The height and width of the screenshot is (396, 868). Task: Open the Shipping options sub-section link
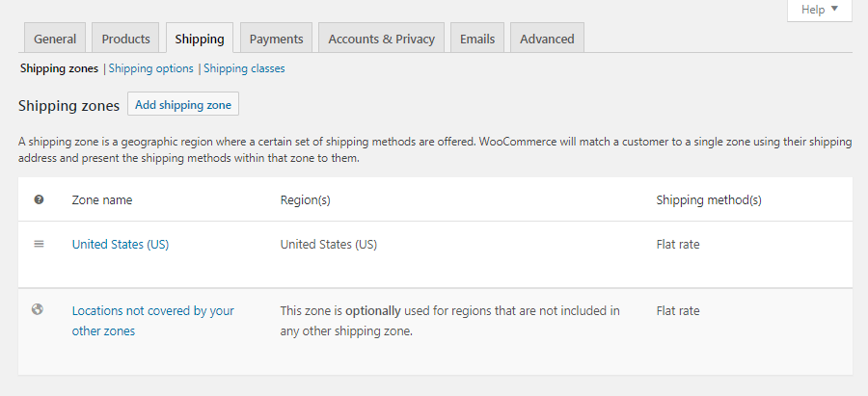(x=152, y=68)
